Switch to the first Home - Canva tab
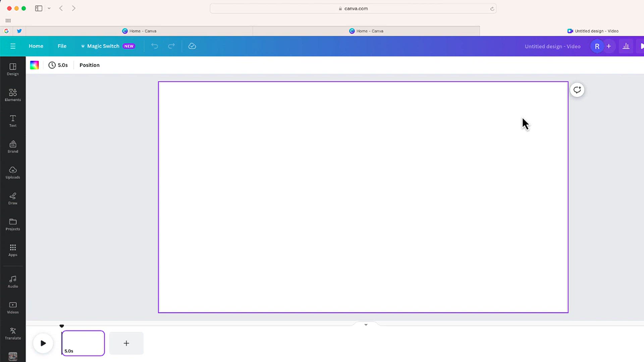 139,31
